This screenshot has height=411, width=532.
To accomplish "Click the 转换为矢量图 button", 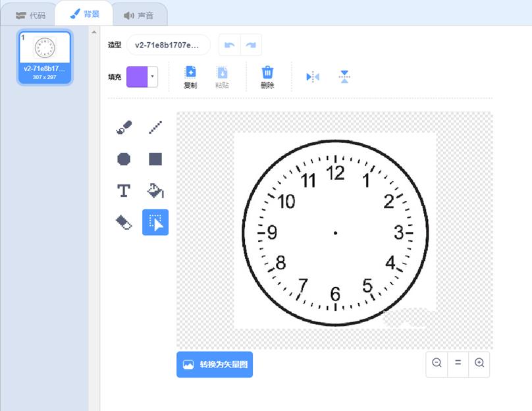I will tap(215, 365).
